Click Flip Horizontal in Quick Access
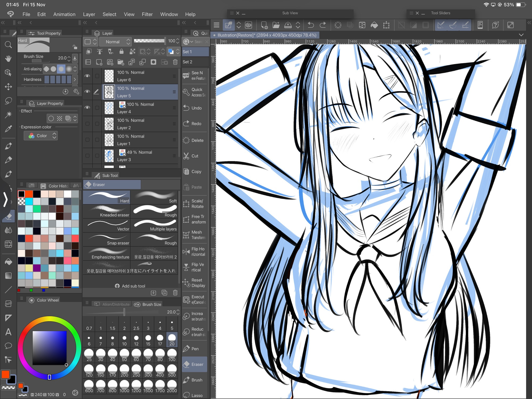The width and height of the screenshot is (532, 399). (x=194, y=252)
